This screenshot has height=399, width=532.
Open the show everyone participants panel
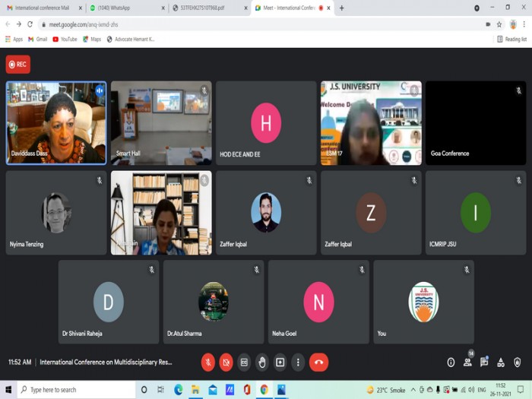point(467,363)
